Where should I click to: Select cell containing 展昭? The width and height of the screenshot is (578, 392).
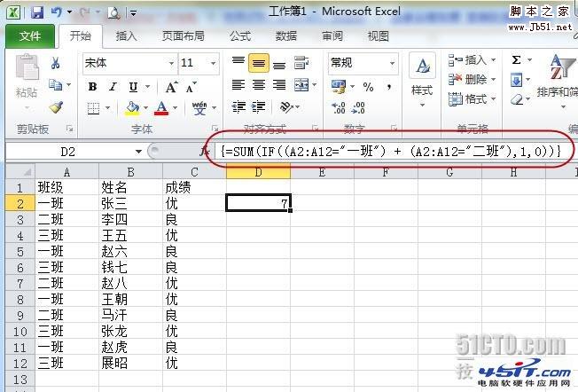[130, 364]
